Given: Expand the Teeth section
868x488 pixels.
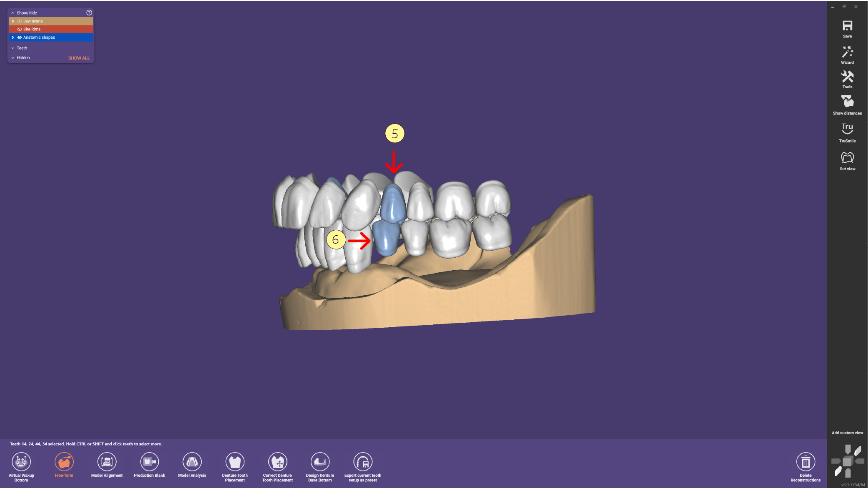Looking at the screenshot, I should pyautogui.click(x=13, y=48).
